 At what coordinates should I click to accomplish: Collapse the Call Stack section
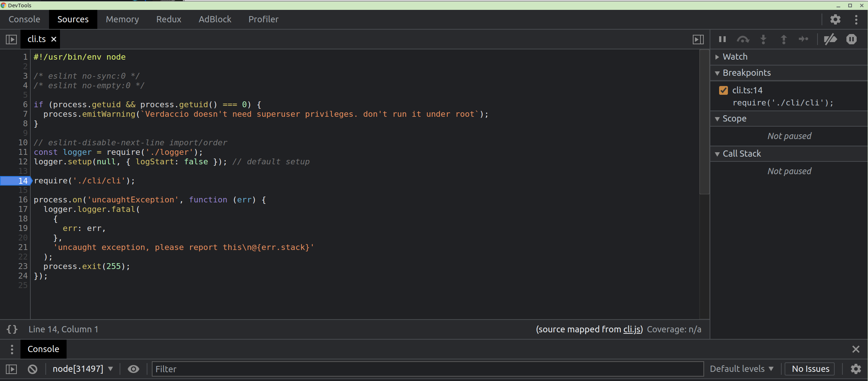(x=717, y=153)
